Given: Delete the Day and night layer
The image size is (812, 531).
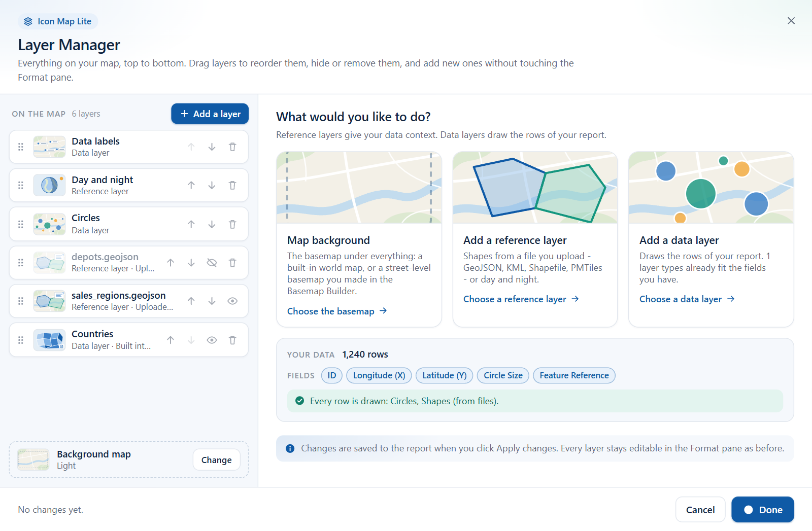Looking at the screenshot, I should click(232, 186).
